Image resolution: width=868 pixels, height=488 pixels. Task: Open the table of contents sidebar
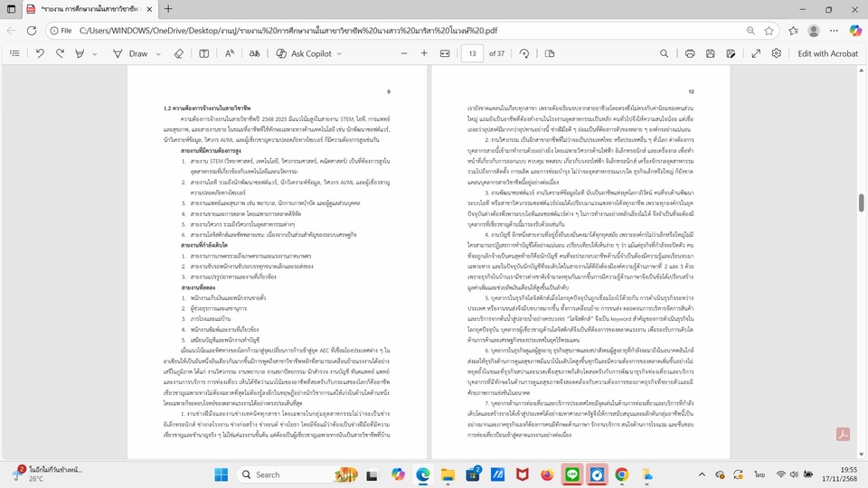(14, 53)
